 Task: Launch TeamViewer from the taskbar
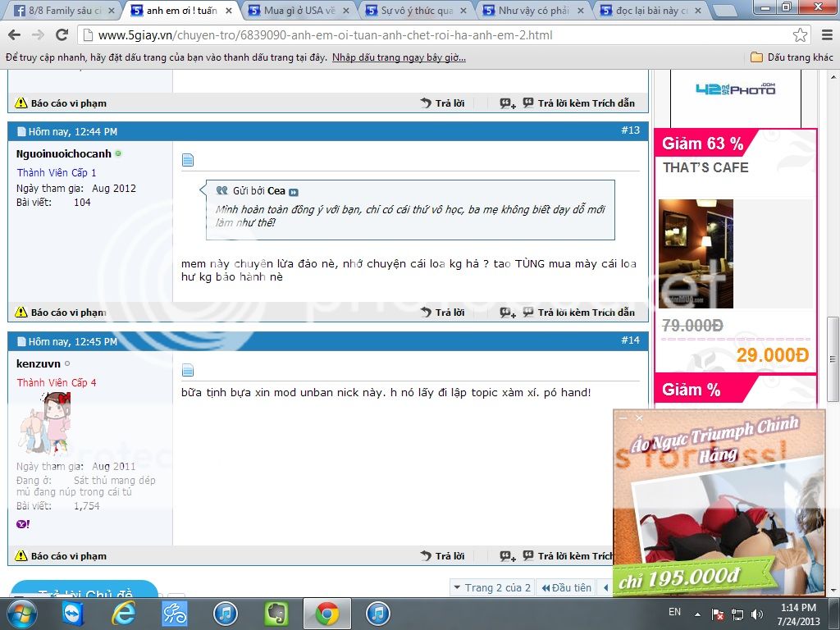click(x=73, y=613)
